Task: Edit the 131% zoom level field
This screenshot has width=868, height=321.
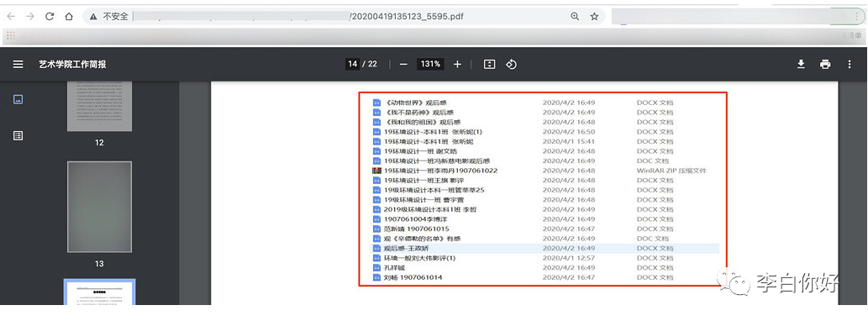Action: (430, 64)
